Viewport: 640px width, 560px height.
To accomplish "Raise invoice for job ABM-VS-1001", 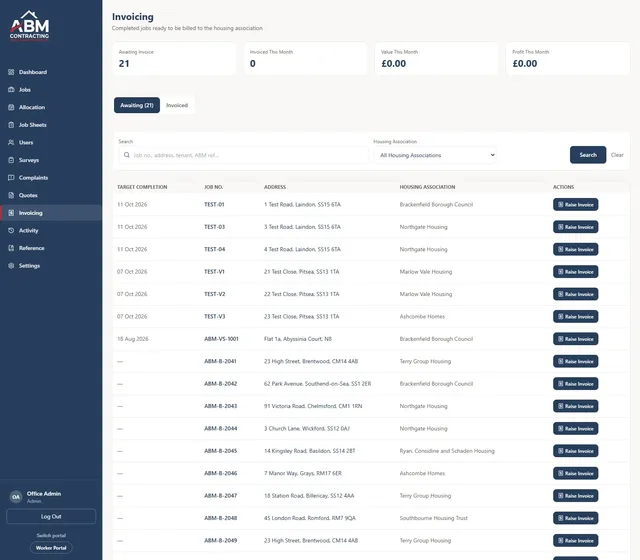I will tap(576, 339).
